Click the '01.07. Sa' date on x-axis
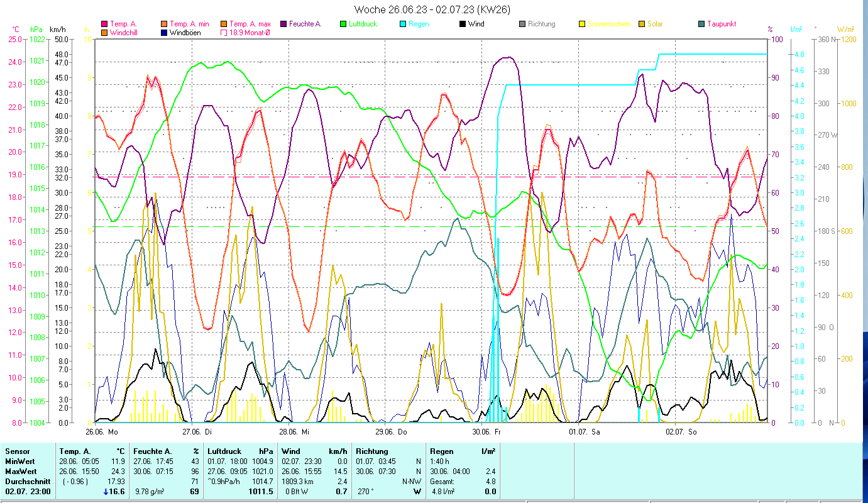Image resolution: width=868 pixels, height=503 pixels. tap(584, 432)
